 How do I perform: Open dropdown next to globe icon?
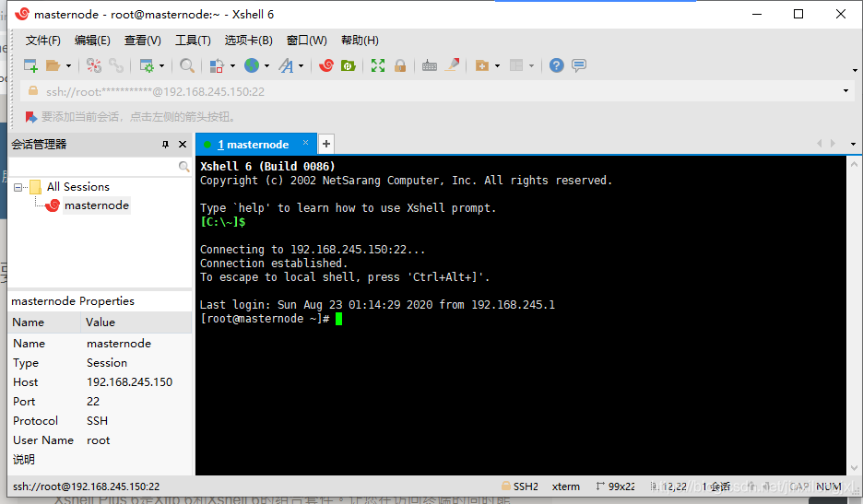coord(267,66)
